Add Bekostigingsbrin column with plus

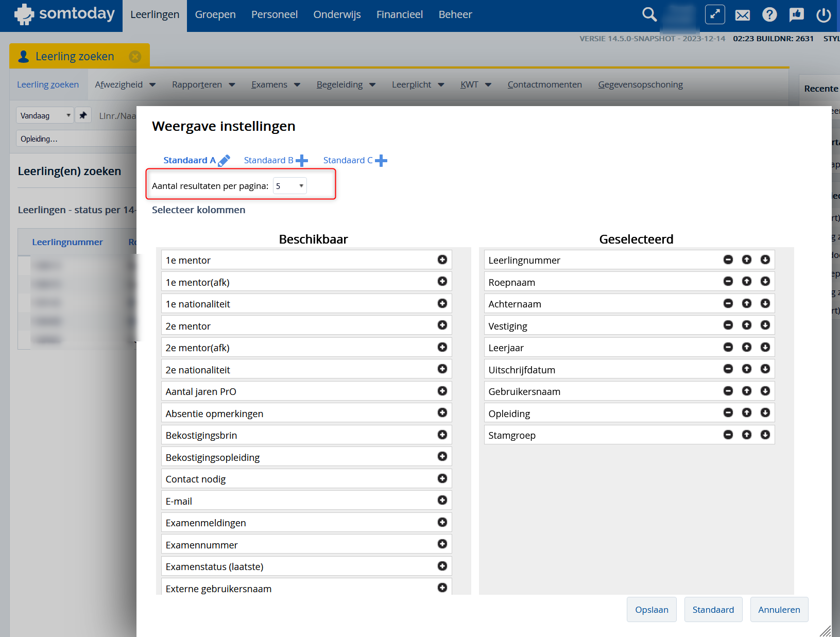tap(442, 435)
